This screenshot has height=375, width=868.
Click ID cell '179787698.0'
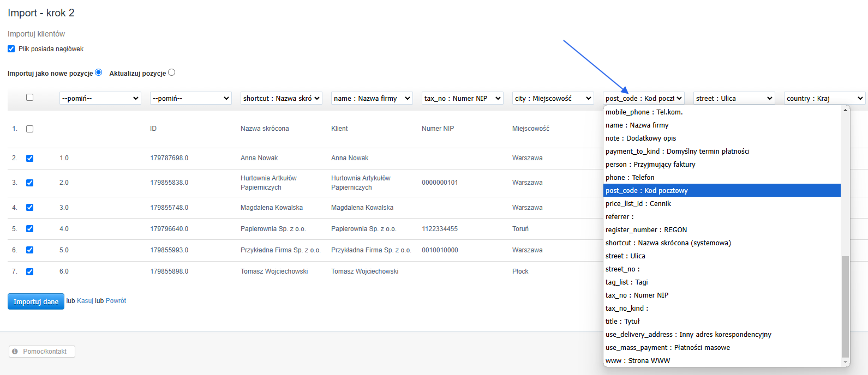(169, 158)
